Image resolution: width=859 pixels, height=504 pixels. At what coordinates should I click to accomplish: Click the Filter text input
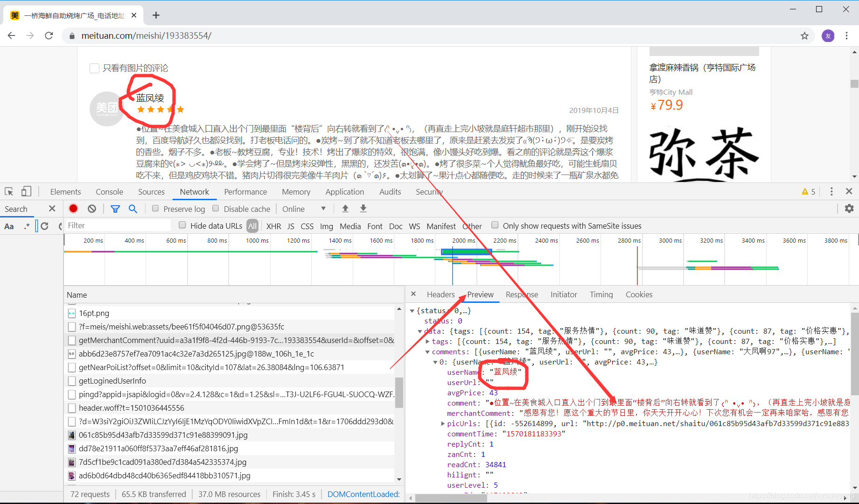(x=118, y=225)
